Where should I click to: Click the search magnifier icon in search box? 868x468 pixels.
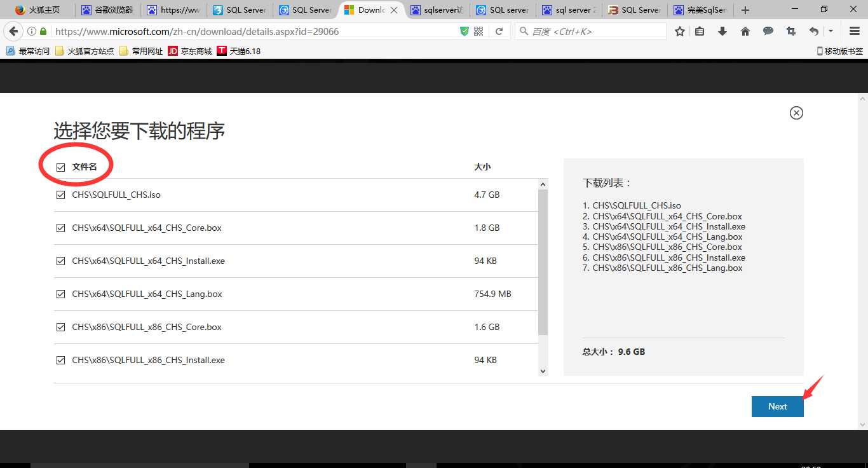(x=524, y=31)
